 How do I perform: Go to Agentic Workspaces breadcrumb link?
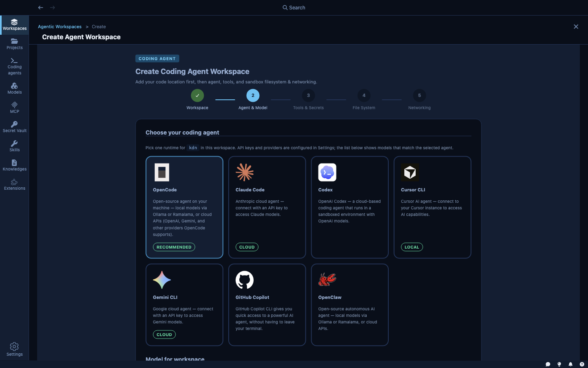point(60,27)
